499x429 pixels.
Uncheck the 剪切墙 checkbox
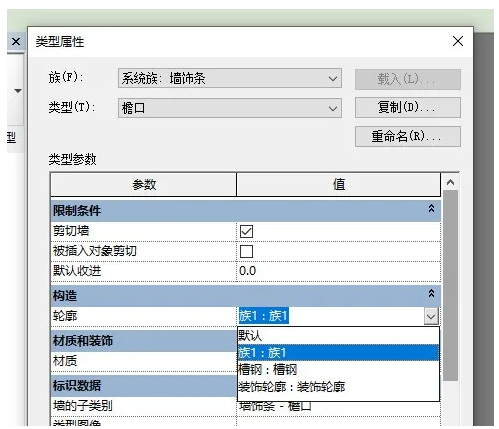pyautogui.click(x=246, y=231)
